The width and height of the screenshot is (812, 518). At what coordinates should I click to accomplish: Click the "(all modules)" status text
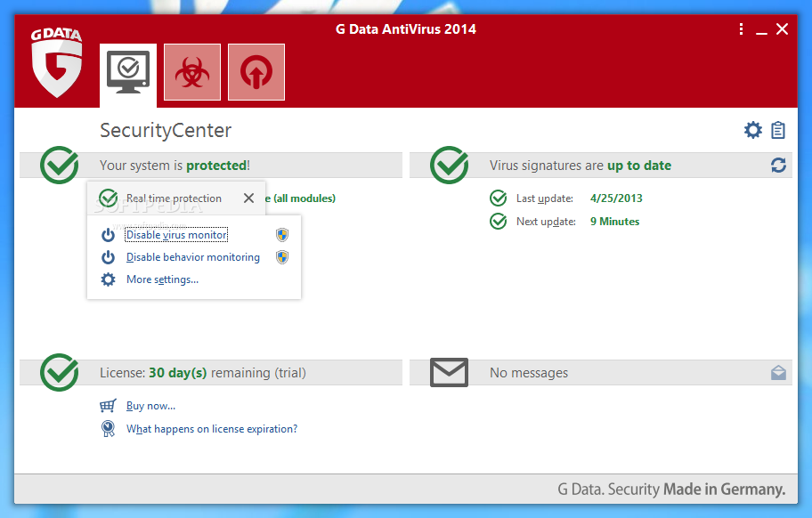(304, 198)
